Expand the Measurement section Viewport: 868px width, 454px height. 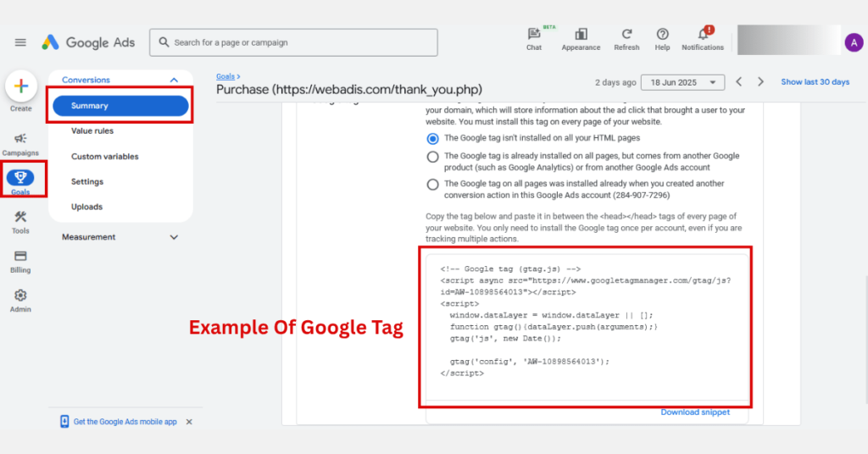click(174, 237)
